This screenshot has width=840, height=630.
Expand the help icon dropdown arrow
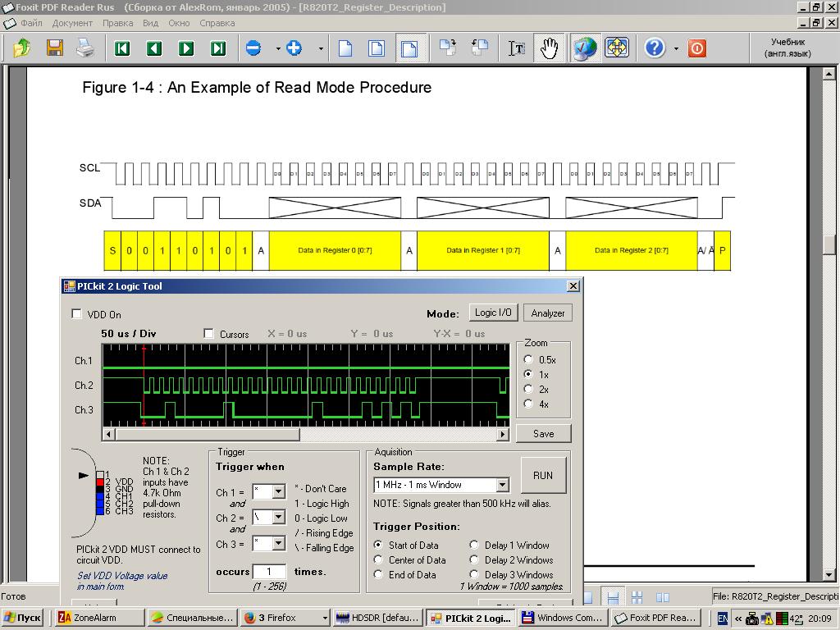(x=676, y=48)
